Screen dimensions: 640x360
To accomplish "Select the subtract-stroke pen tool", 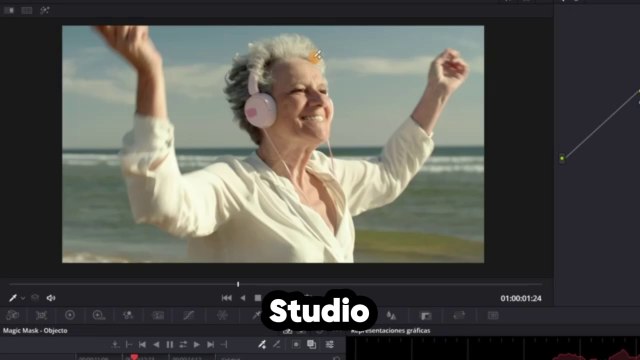I will tap(277, 345).
